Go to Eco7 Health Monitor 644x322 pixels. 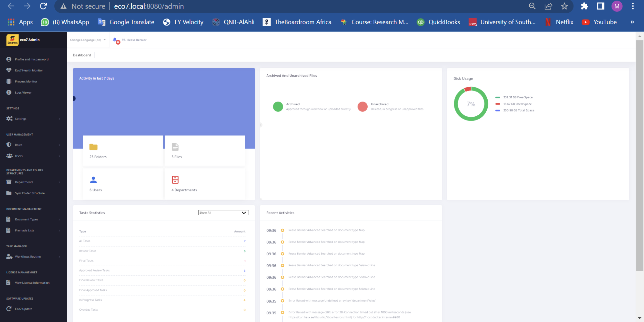[29, 70]
